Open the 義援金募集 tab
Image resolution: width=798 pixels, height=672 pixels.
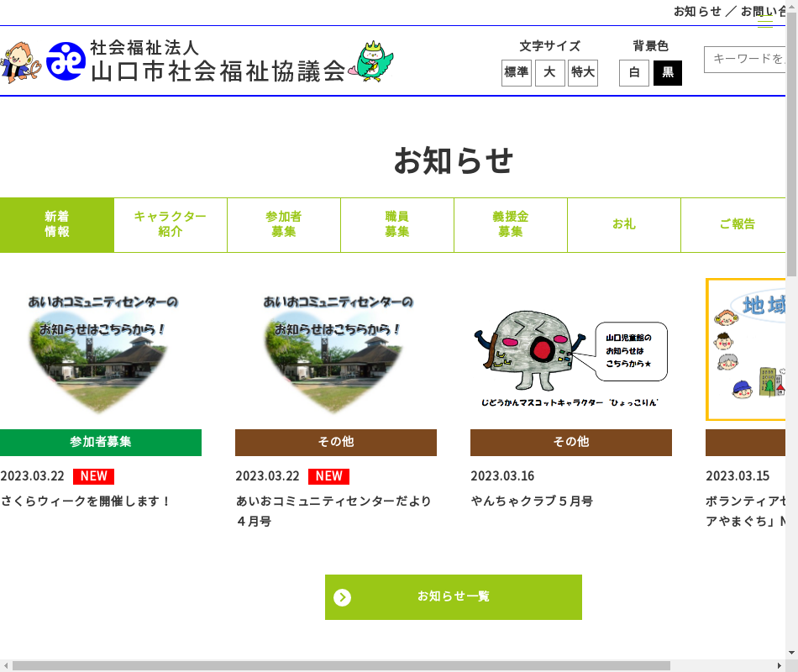pyautogui.click(x=511, y=225)
